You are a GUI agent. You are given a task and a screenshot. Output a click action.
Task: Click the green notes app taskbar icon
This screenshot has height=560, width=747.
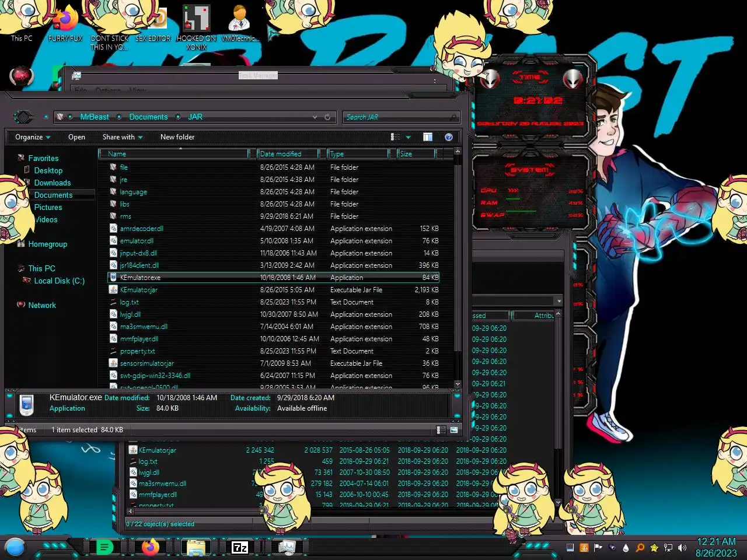coord(104,547)
